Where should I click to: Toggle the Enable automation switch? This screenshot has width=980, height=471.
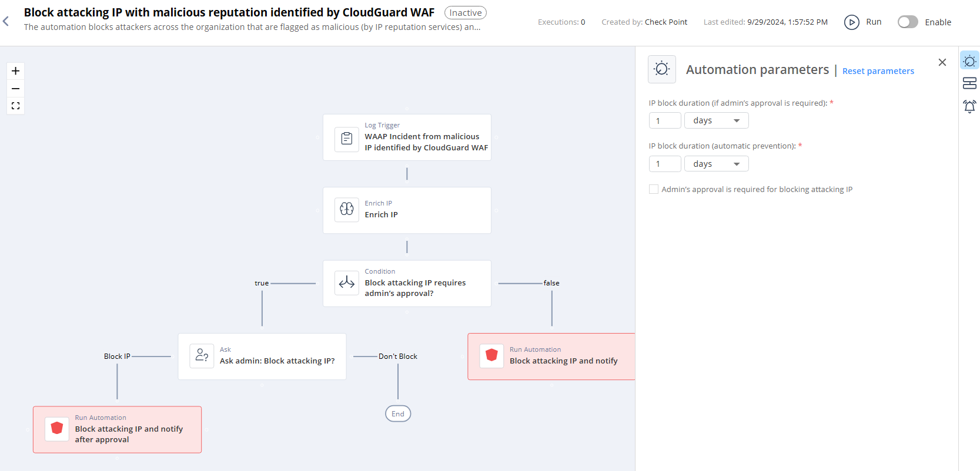pyautogui.click(x=908, y=22)
